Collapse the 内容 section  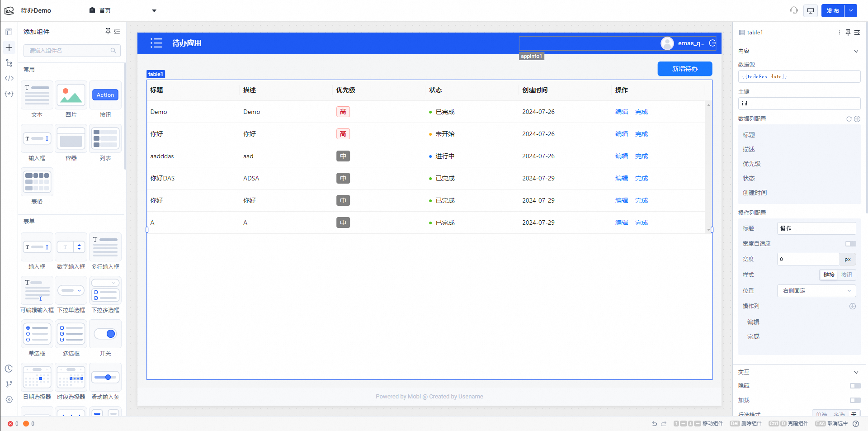pyautogui.click(x=856, y=51)
